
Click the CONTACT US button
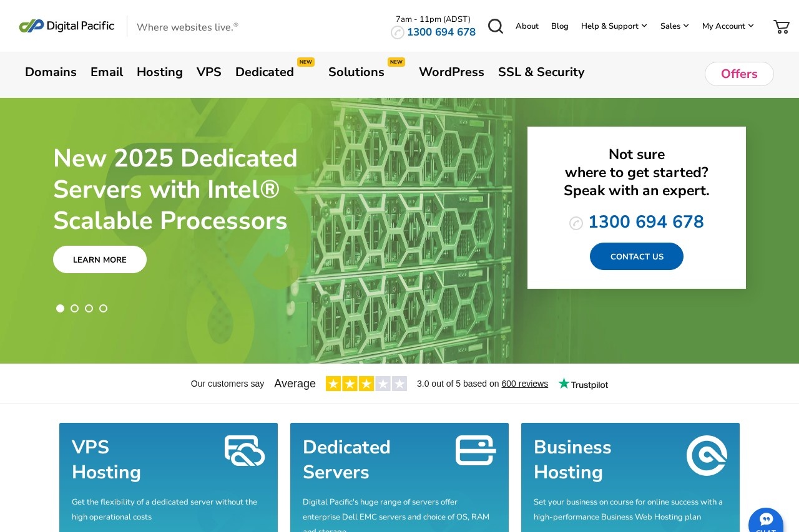[637, 256]
